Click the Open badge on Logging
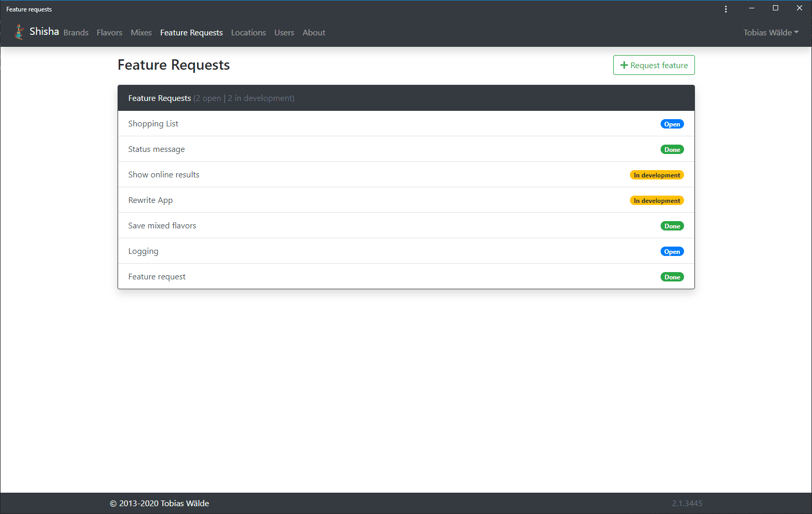The height and width of the screenshot is (514, 812). pos(672,252)
